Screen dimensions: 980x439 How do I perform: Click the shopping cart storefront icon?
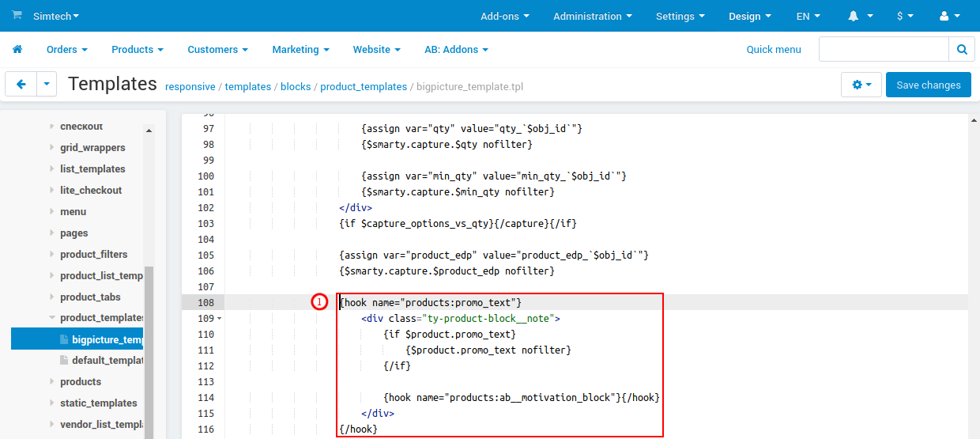point(17,15)
